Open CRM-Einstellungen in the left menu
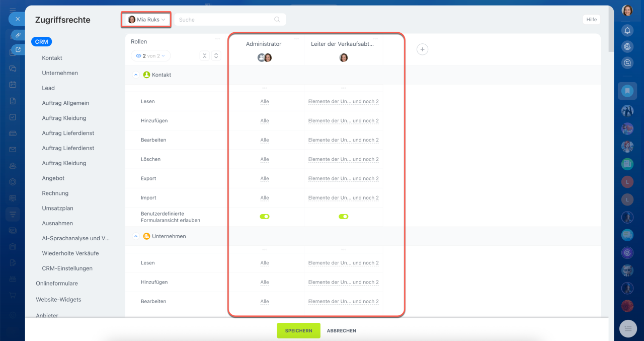 click(x=67, y=268)
